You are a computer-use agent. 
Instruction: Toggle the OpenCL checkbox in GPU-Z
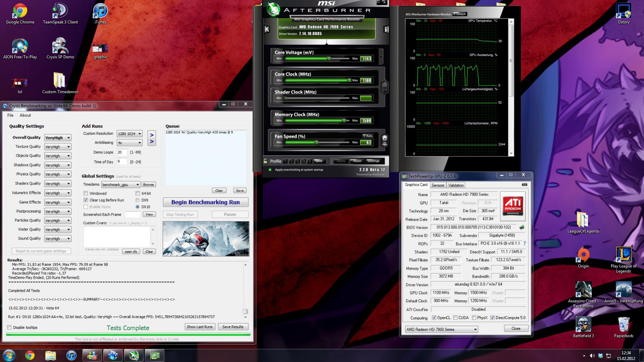point(434,318)
